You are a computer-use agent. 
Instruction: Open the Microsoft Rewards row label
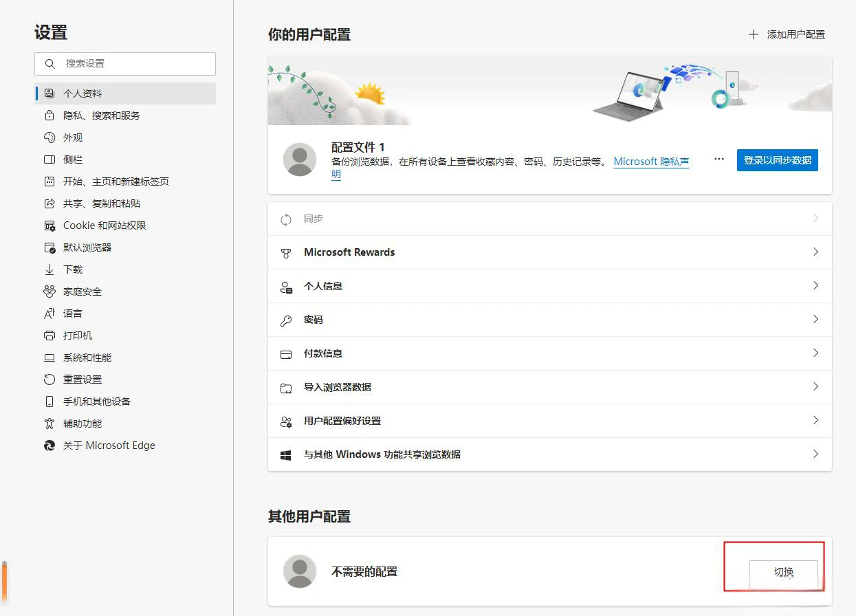pos(349,252)
